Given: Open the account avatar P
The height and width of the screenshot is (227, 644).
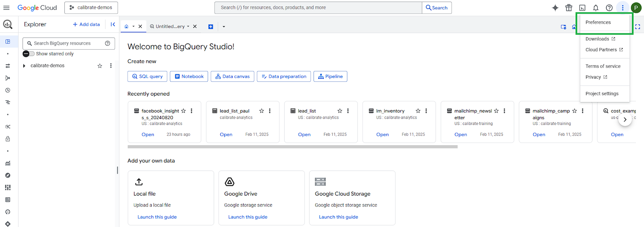Looking at the screenshot, I should (x=636, y=8).
